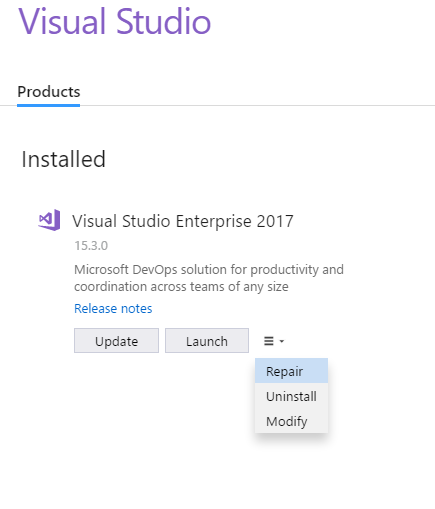Open the Release notes link
The image size is (435, 509).
[113, 308]
